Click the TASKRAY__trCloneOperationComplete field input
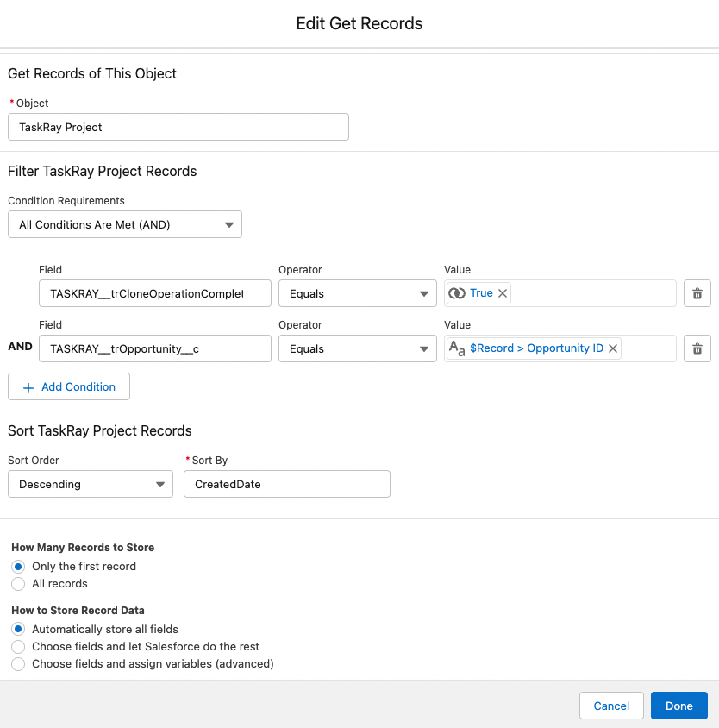This screenshot has width=719, height=728. pyautogui.click(x=155, y=293)
